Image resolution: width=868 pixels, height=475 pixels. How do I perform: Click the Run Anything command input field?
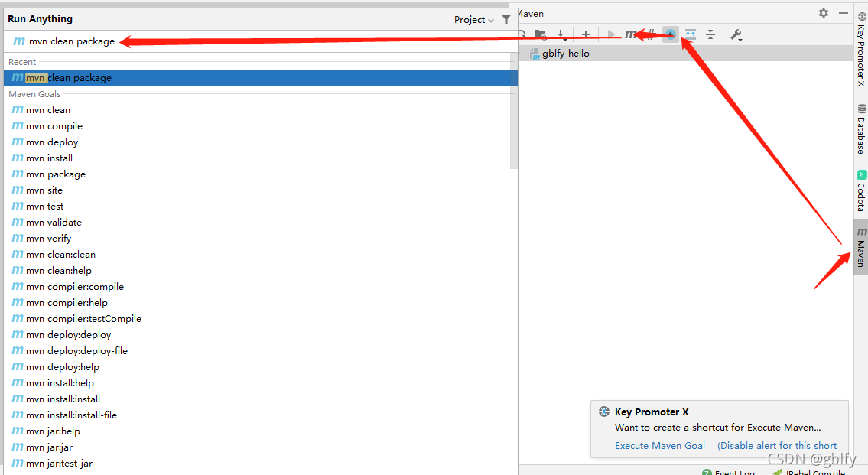point(260,41)
